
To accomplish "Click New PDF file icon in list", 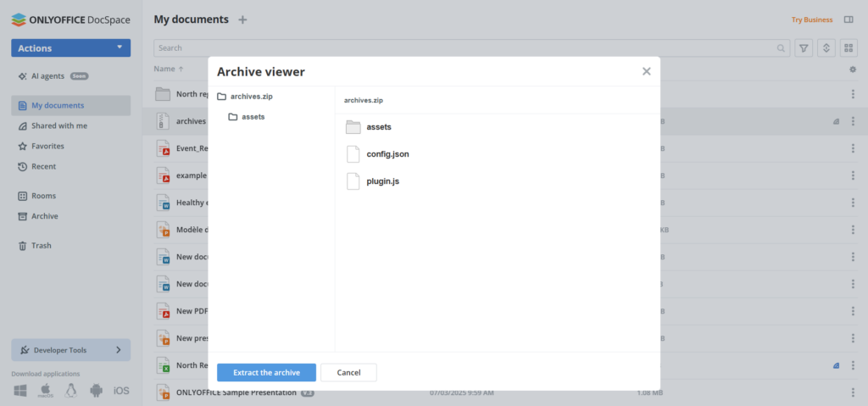I will click(x=162, y=311).
